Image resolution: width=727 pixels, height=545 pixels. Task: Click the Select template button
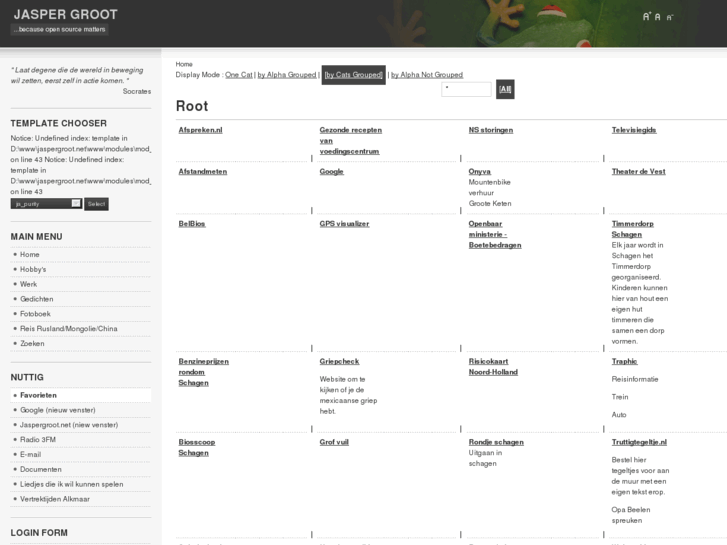click(x=96, y=204)
